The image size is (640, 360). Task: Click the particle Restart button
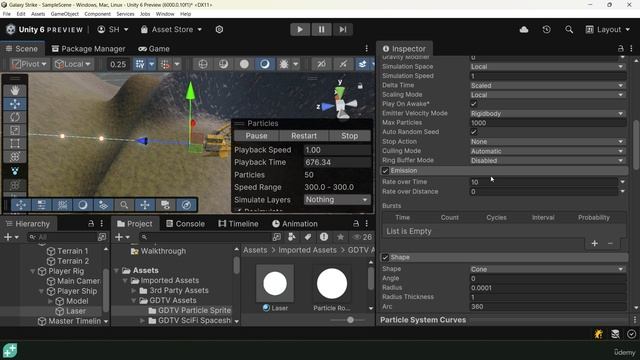[304, 136]
